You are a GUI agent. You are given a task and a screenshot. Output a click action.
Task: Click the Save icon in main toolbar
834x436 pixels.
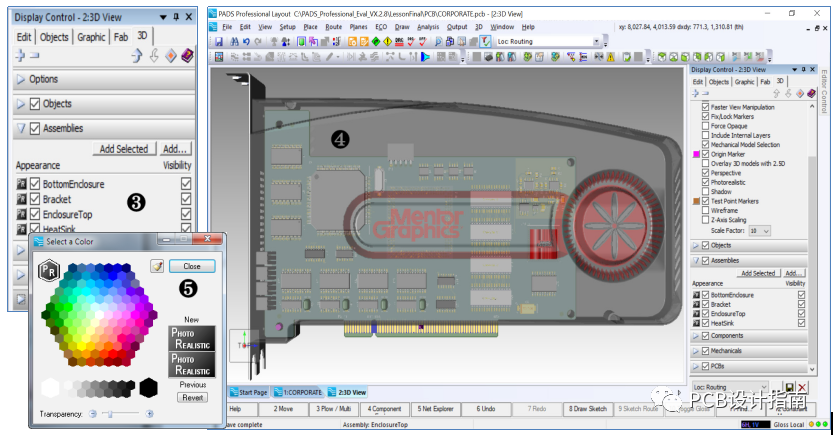click(x=219, y=41)
